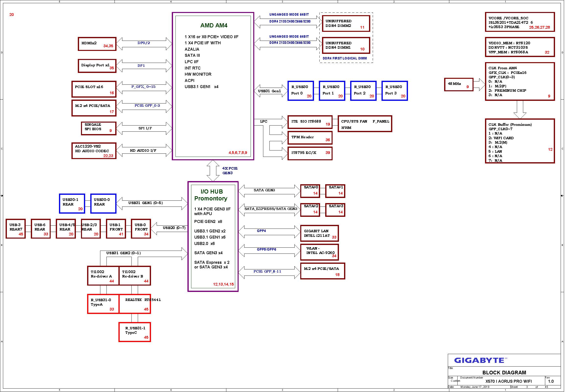Select the "ALC1220-VB2 HD AUDIO CODEC" block
Viewport: 567px width, 392px height.
(x=94, y=151)
